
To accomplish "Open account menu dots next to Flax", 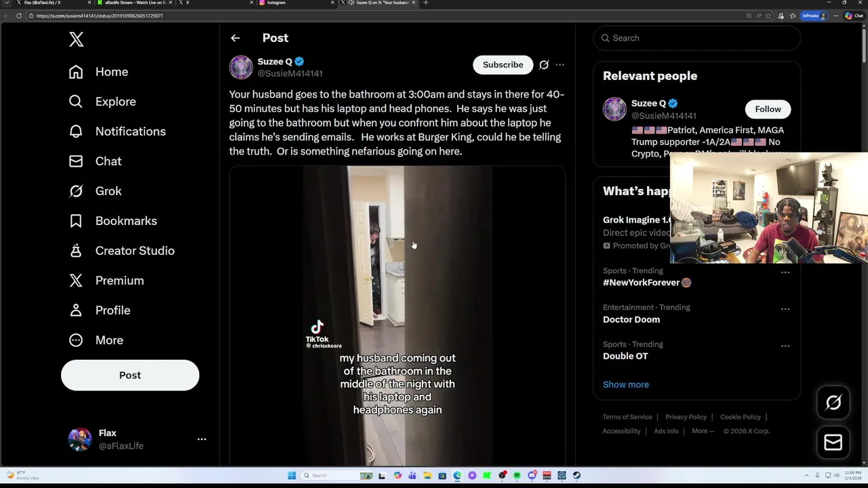I will point(201,439).
